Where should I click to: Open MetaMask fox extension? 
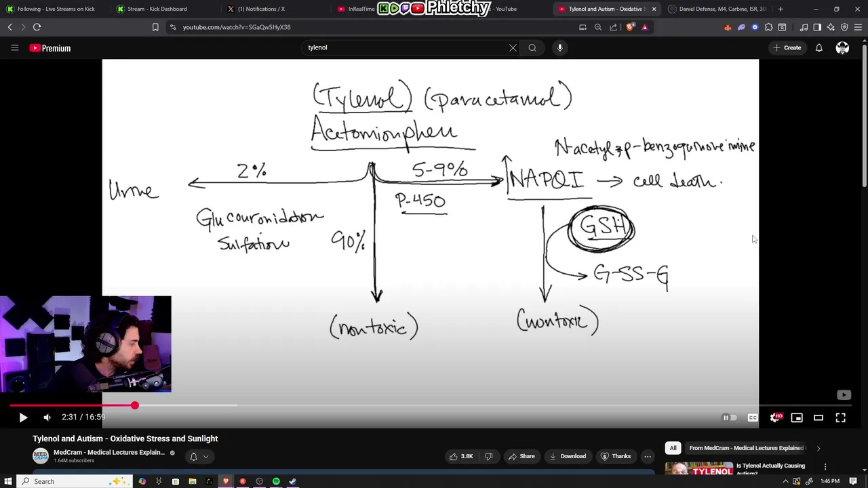728,27
